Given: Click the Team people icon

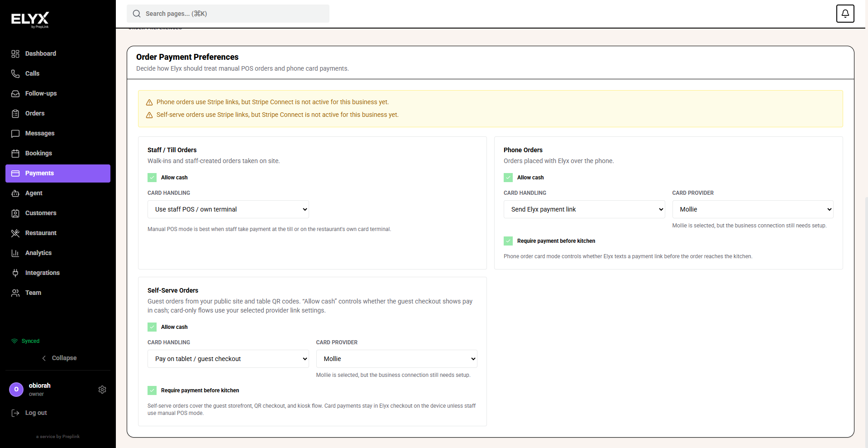Looking at the screenshot, I should coord(15,293).
